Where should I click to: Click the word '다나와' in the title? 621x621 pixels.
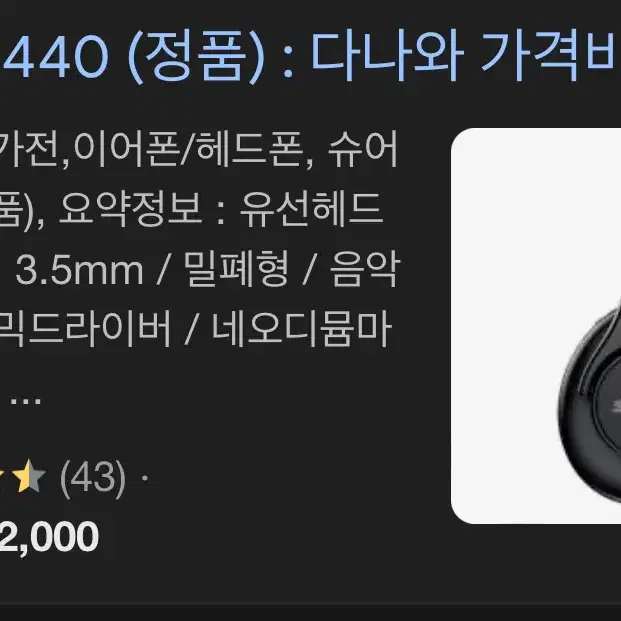(x=387, y=55)
